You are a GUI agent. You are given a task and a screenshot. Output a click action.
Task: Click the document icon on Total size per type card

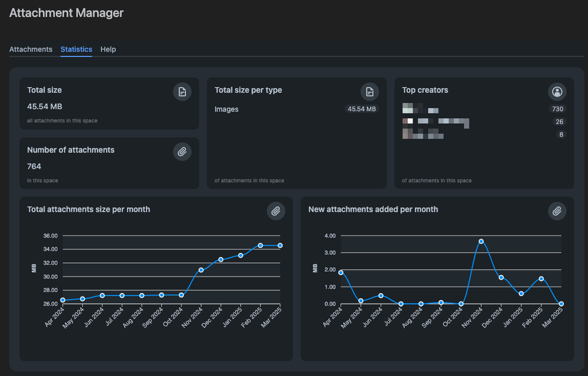tap(369, 92)
